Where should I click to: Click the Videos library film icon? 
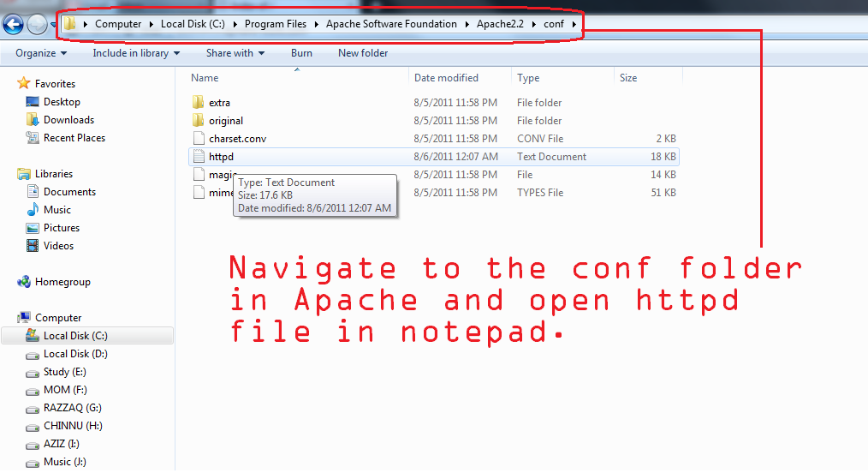coord(33,245)
